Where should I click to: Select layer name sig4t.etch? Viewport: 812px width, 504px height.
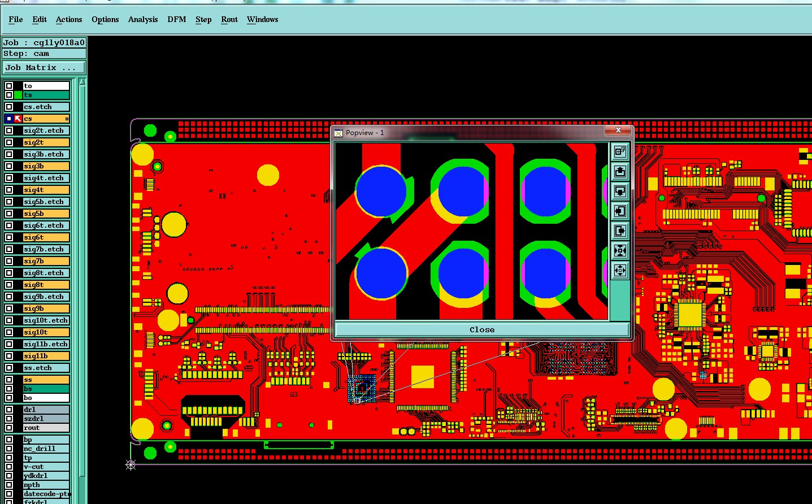click(x=46, y=178)
